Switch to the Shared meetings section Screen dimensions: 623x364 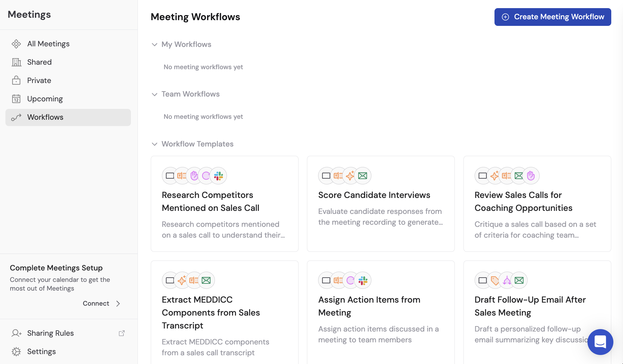click(x=39, y=62)
